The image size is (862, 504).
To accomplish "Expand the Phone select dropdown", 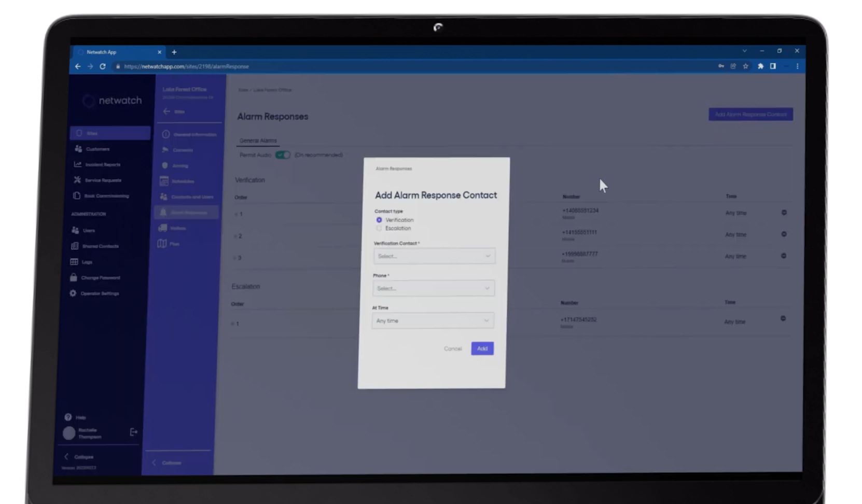I will pyautogui.click(x=434, y=288).
